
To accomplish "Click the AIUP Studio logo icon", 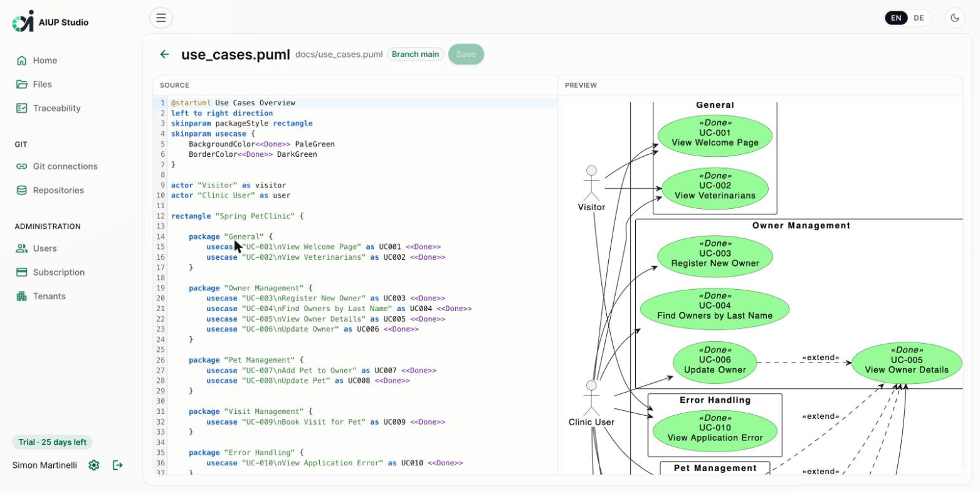I will [x=23, y=21].
